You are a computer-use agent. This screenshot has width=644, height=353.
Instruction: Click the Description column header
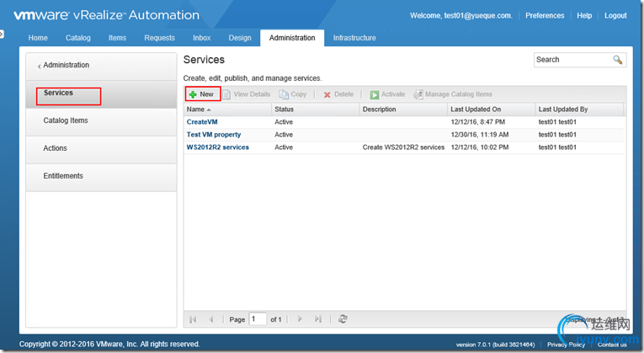403,110
